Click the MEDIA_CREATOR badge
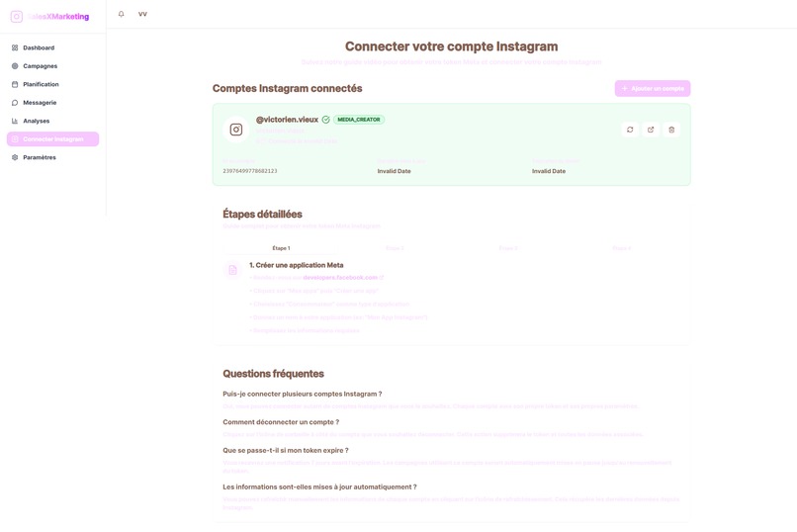 (359, 120)
